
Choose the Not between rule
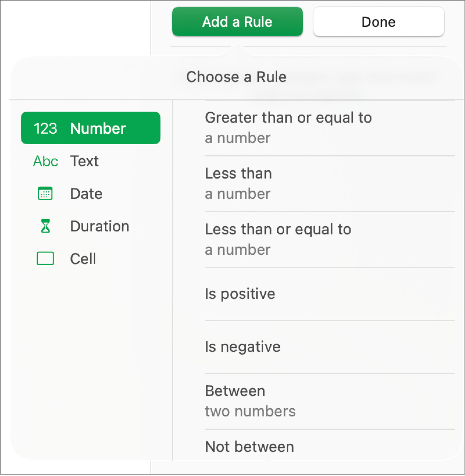coord(249,447)
